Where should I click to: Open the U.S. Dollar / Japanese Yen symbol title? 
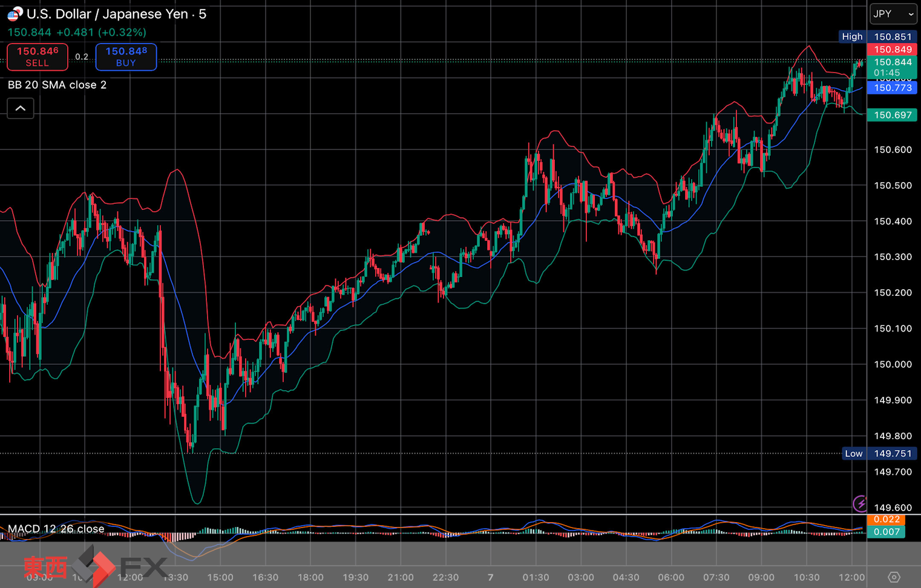point(116,14)
